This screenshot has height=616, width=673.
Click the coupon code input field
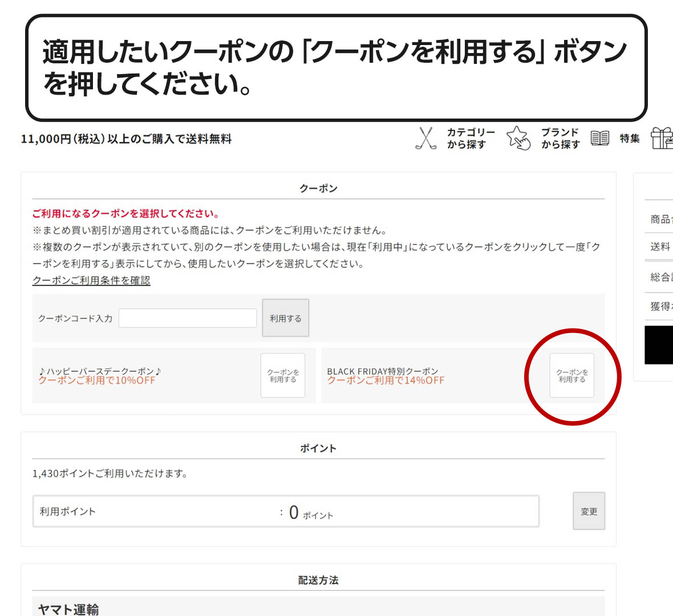(187, 318)
